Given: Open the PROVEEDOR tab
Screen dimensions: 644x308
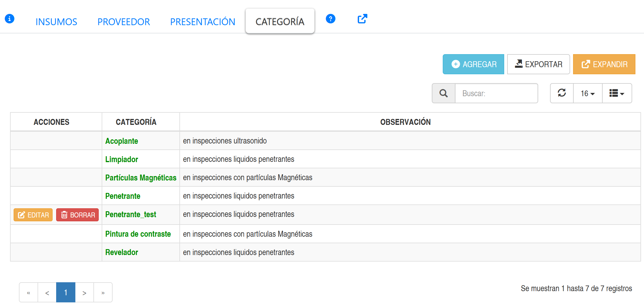Looking at the screenshot, I should [x=124, y=22].
